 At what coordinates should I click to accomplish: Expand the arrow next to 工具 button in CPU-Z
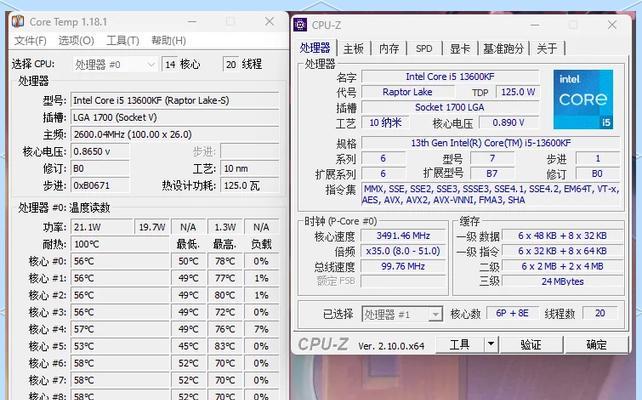pos(491,344)
